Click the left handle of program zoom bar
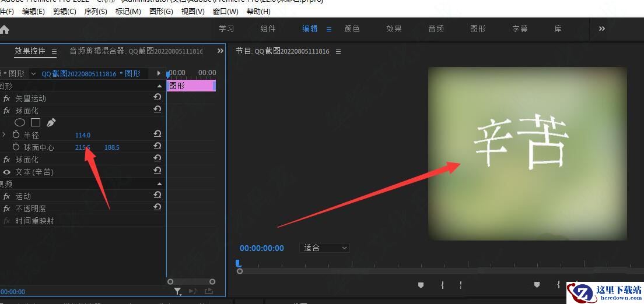The height and width of the screenshot is (304, 644). click(240, 271)
